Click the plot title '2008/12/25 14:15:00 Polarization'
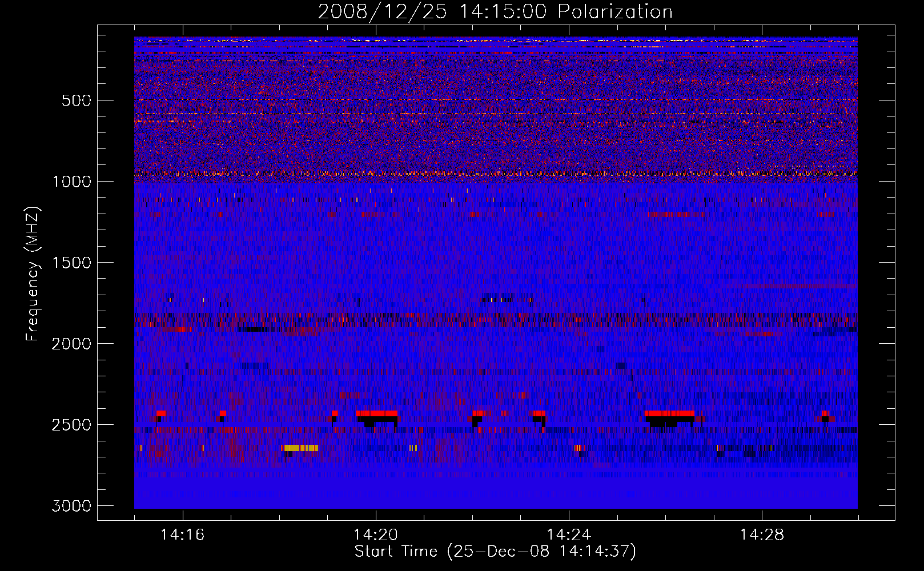Image resolution: width=924 pixels, height=571 pixels. [495, 11]
